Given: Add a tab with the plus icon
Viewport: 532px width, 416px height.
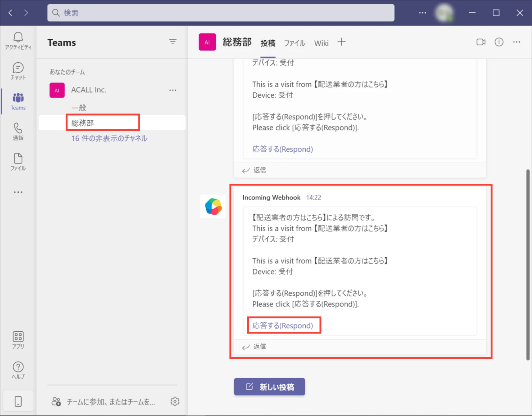Looking at the screenshot, I should (341, 42).
